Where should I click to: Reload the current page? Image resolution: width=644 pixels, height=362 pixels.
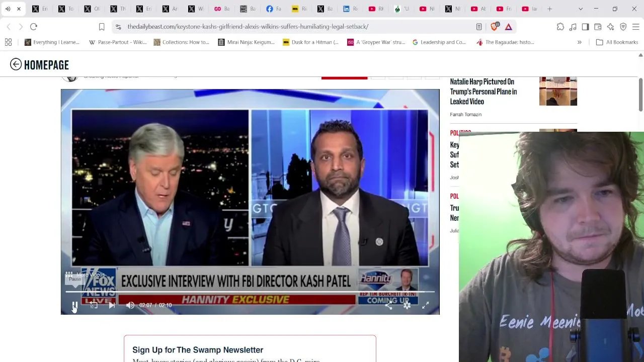pyautogui.click(x=34, y=27)
